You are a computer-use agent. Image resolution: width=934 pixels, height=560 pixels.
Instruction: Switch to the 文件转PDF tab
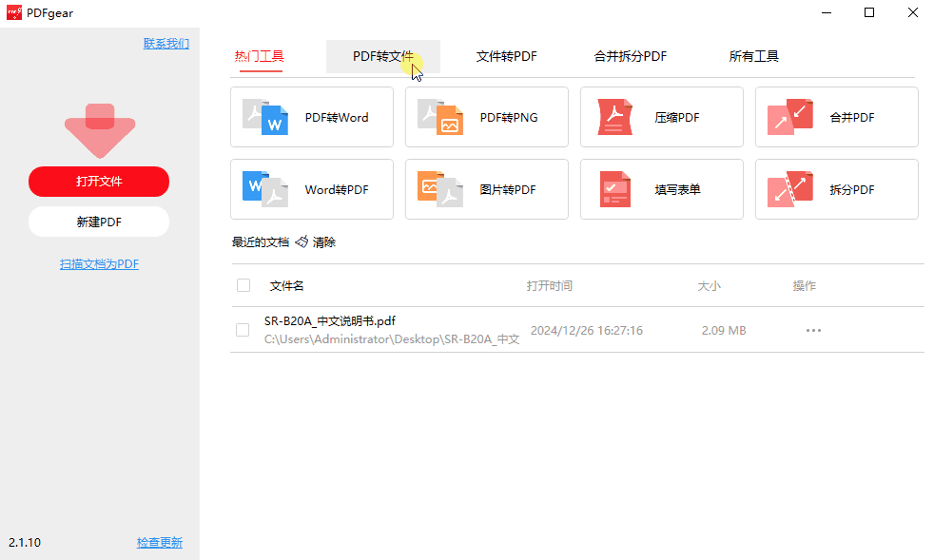(506, 57)
